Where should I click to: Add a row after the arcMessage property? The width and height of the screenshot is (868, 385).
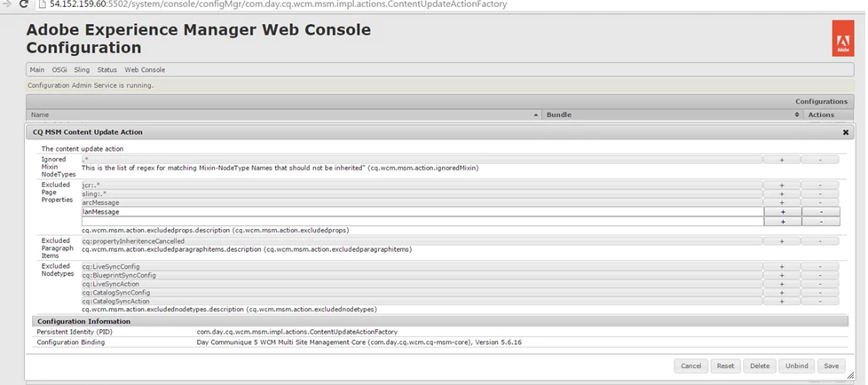[782, 203]
